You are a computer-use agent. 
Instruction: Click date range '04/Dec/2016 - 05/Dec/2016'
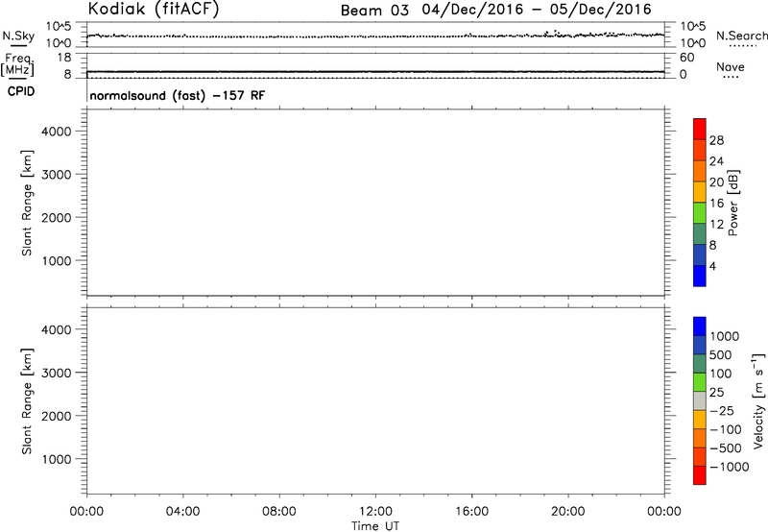pyautogui.click(x=537, y=10)
